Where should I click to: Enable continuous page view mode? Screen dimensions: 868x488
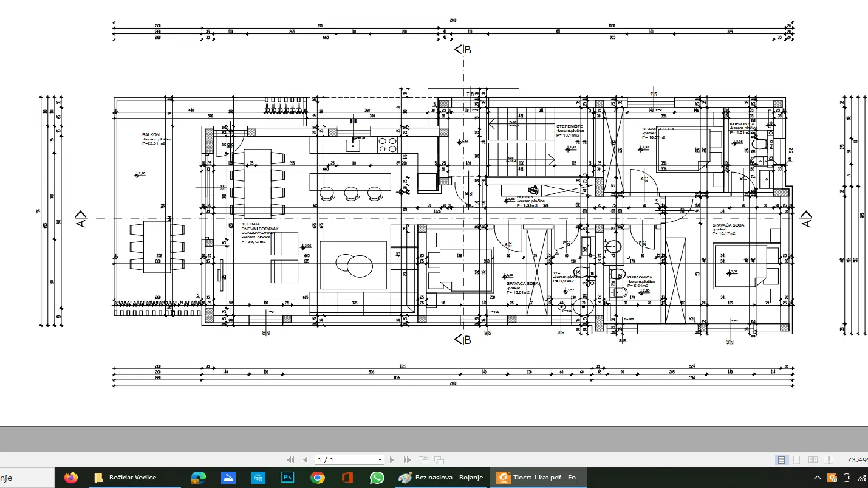(x=797, y=460)
